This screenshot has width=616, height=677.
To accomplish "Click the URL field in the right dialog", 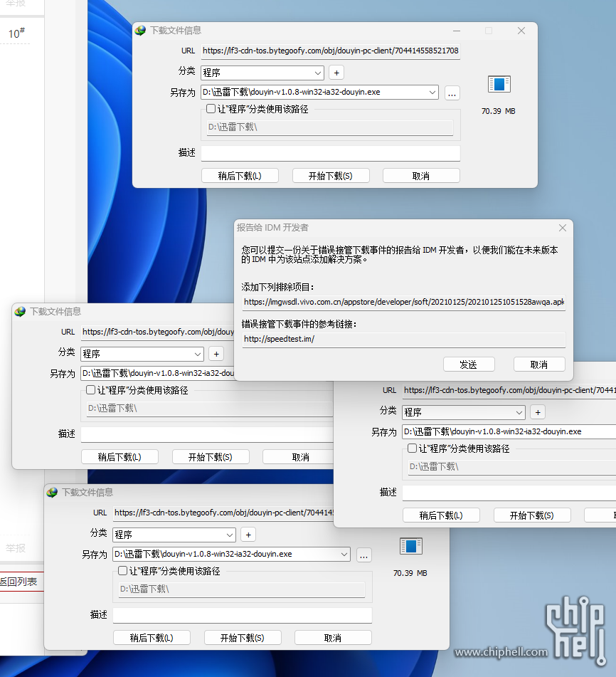I will click(509, 390).
